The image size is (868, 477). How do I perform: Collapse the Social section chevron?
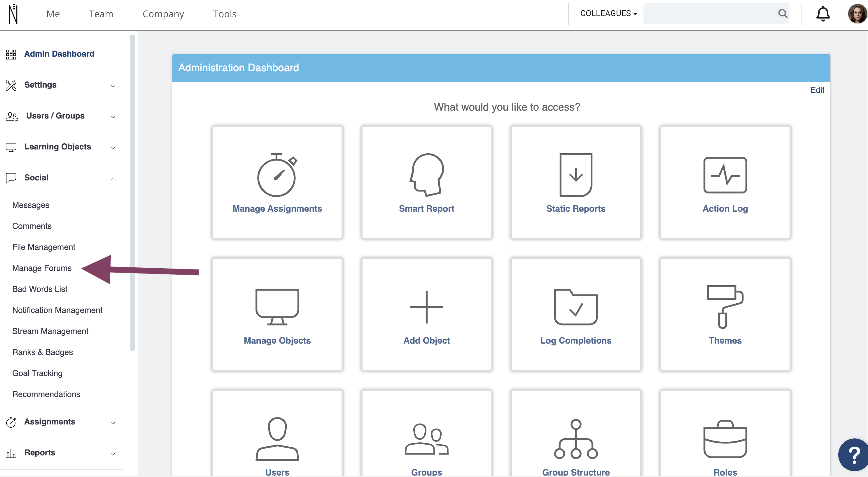[113, 178]
